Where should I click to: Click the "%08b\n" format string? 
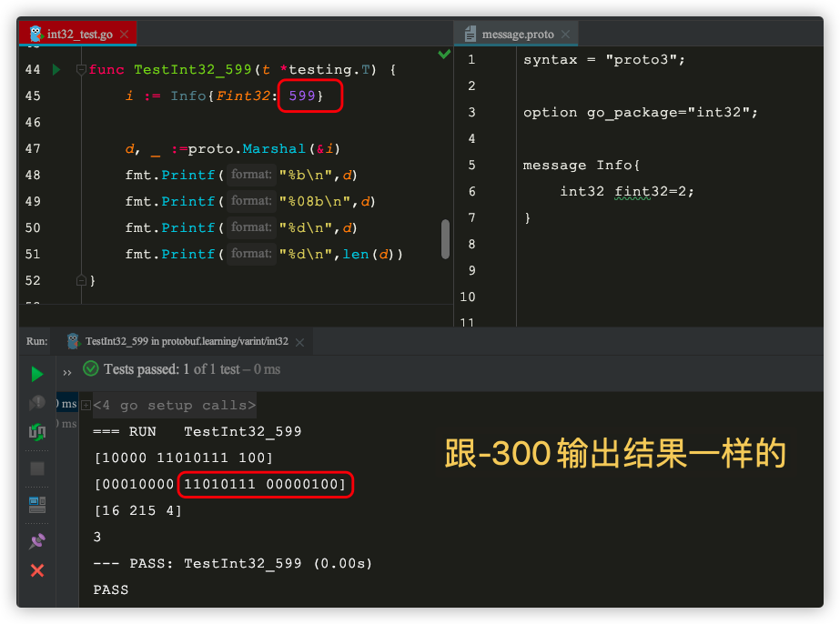tap(315, 201)
